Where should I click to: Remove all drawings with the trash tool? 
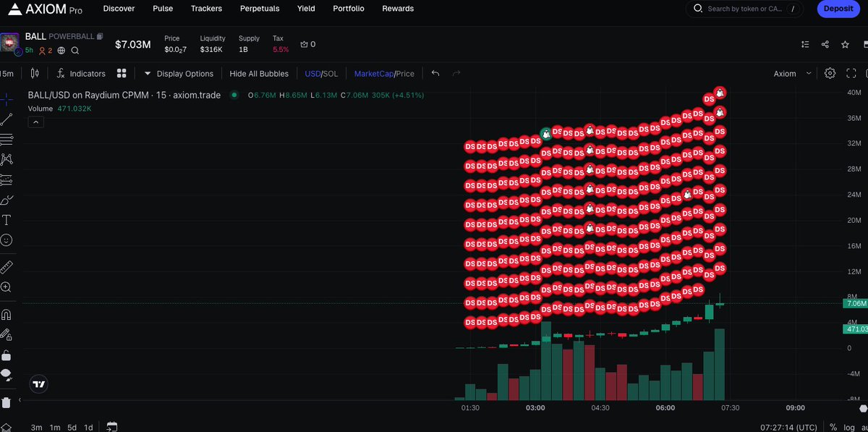(x=7, y=402)
